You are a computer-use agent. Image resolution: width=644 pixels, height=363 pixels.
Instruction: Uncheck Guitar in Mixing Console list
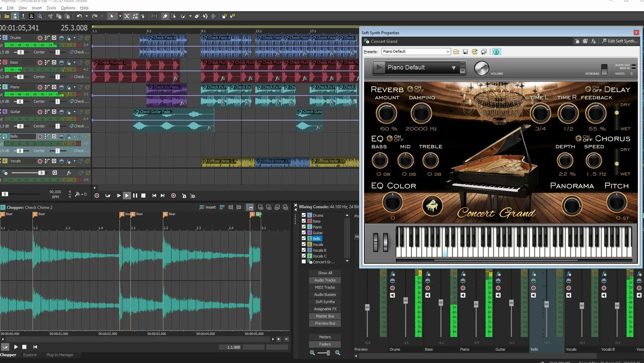[x=304, y=233]
